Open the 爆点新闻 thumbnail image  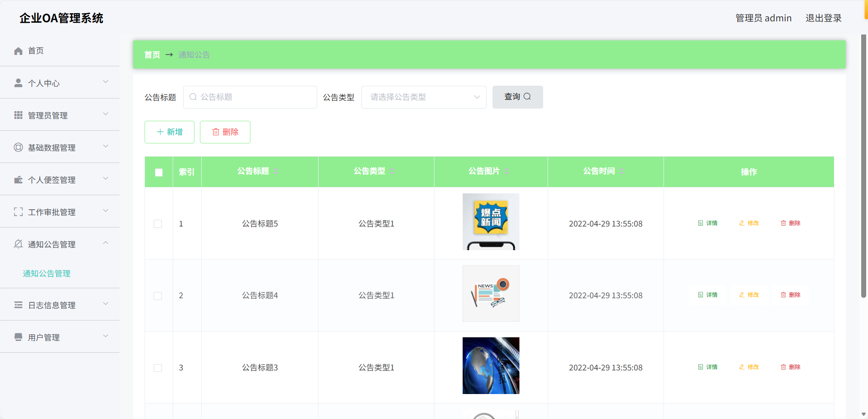click(x=491, y=222)
